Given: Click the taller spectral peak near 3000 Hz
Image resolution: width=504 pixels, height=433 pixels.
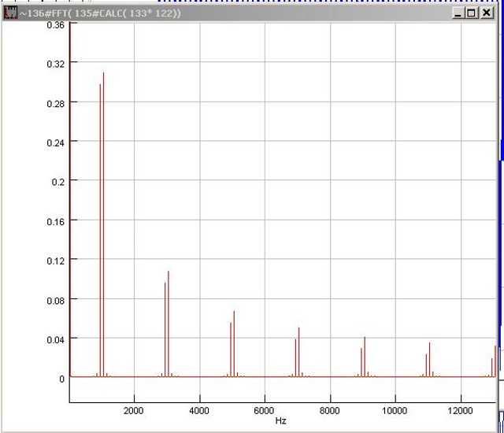Looking at the screenshot, I should 169,324.
